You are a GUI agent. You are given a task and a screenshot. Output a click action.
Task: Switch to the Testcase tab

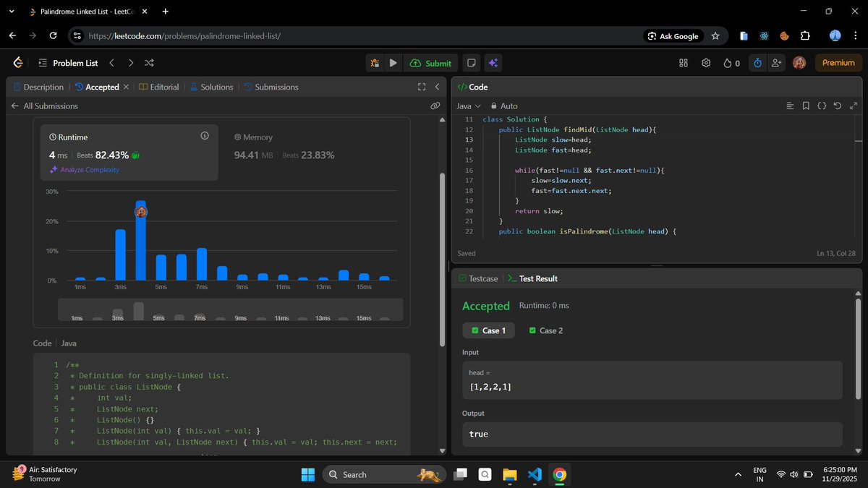coord(478,278)
